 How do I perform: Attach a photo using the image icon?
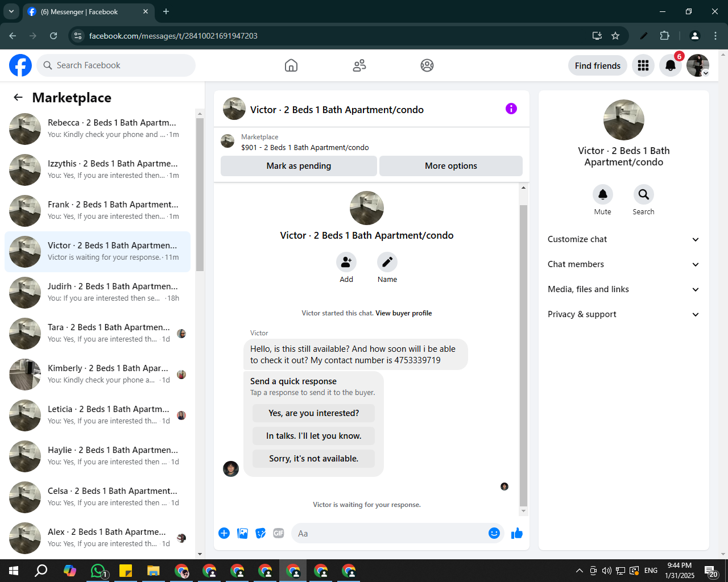point(243,533)
